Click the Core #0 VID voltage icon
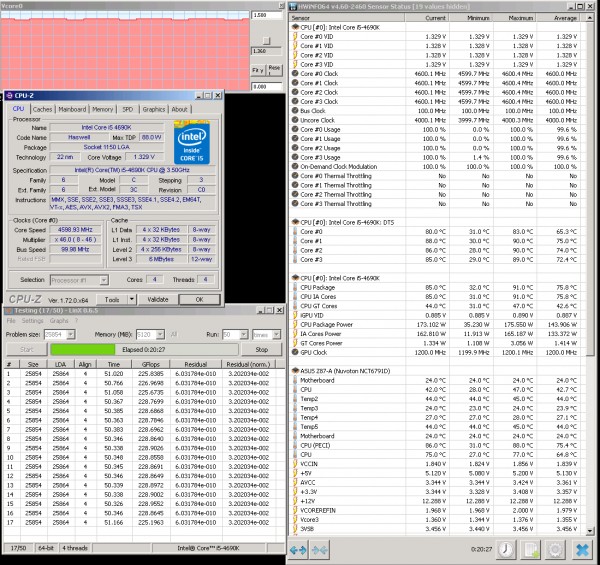The image size is (600, 565). [x=295, y=36]
